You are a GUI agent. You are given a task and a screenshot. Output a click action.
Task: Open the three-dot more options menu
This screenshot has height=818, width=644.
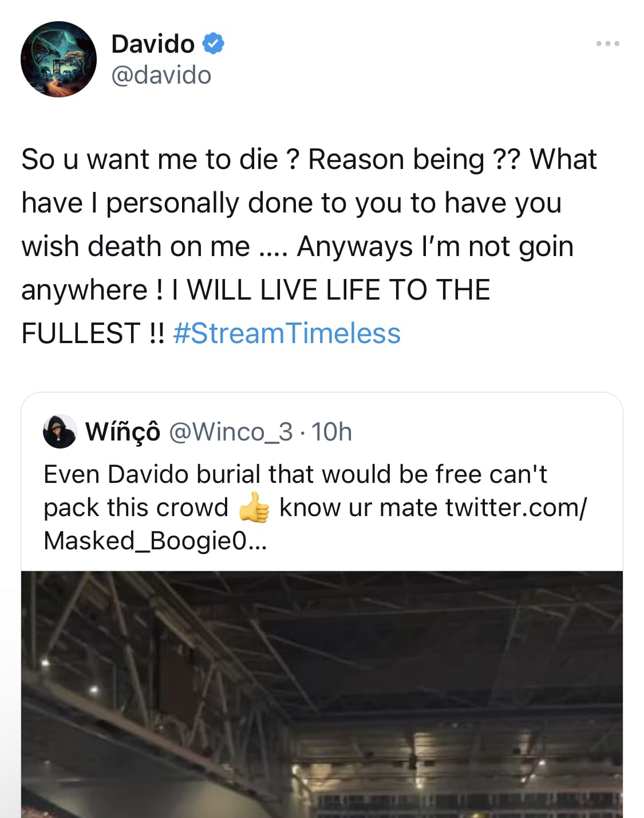point(607,44)
